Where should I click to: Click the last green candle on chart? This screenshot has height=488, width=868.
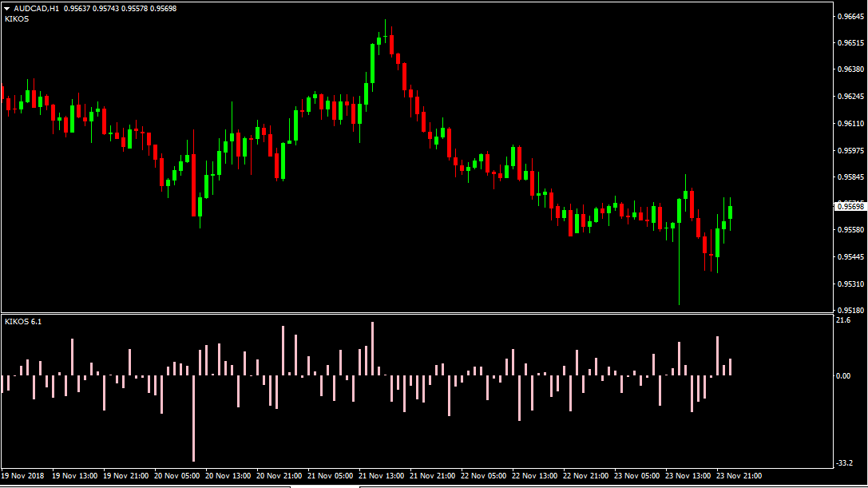[730, 212]
